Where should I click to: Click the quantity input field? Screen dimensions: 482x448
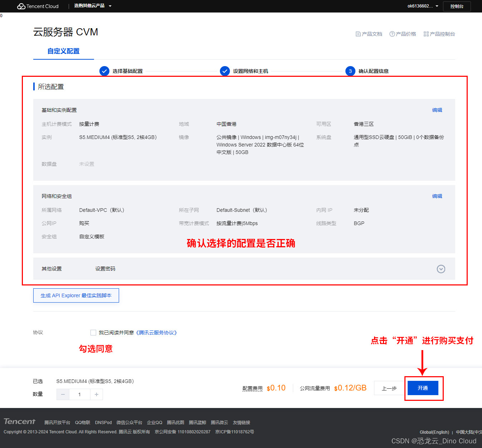[x=80, y=394]
